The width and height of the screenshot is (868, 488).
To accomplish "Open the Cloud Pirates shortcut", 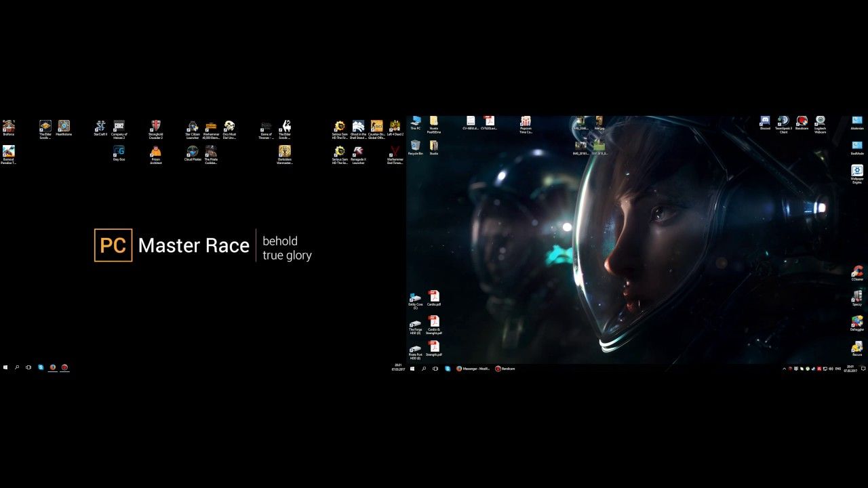I will 193,153.
